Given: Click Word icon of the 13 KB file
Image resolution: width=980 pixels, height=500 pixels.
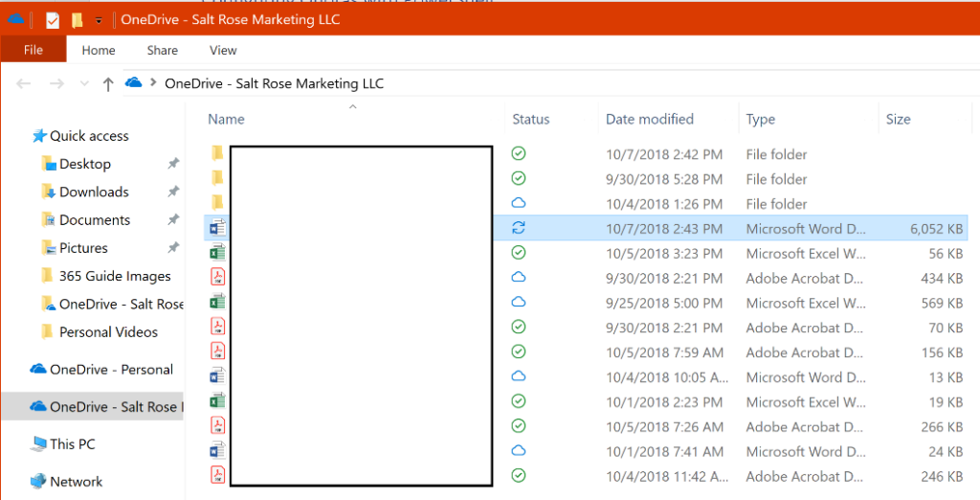Looking at the screenshot, I should 217,376.
